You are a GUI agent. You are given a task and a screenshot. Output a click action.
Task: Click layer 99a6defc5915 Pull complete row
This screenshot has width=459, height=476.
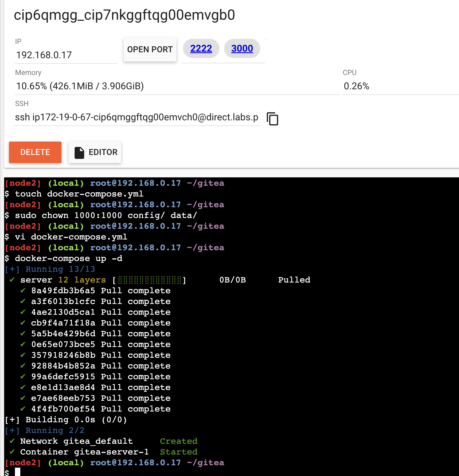tap(96, 377)
